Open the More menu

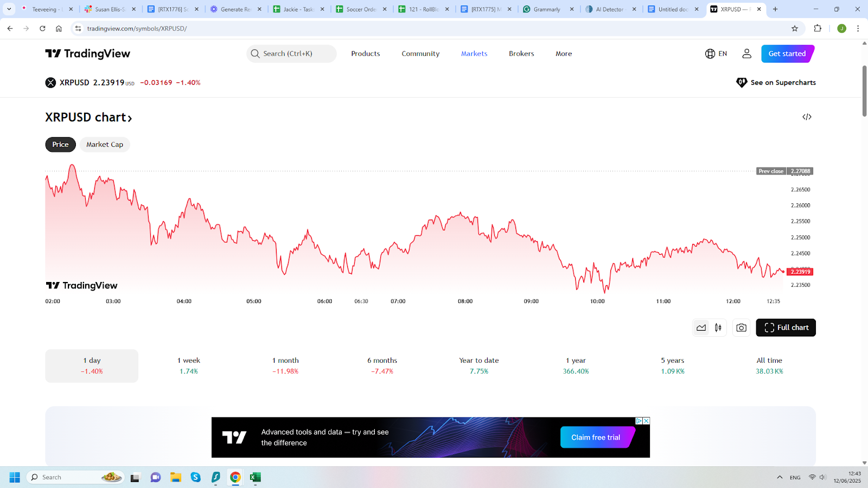click(564, 54)
